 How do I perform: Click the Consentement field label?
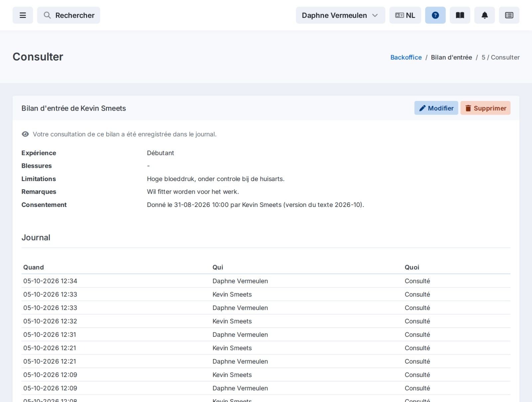[x=44, y=205]
